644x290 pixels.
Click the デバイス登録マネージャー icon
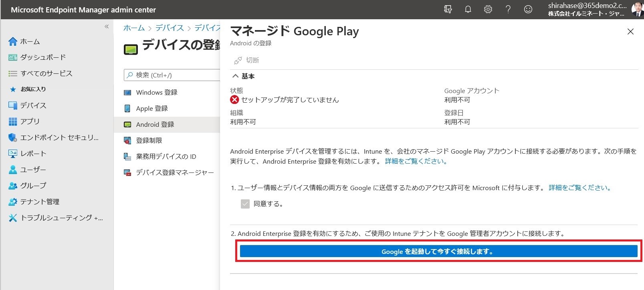click(127, 173)
